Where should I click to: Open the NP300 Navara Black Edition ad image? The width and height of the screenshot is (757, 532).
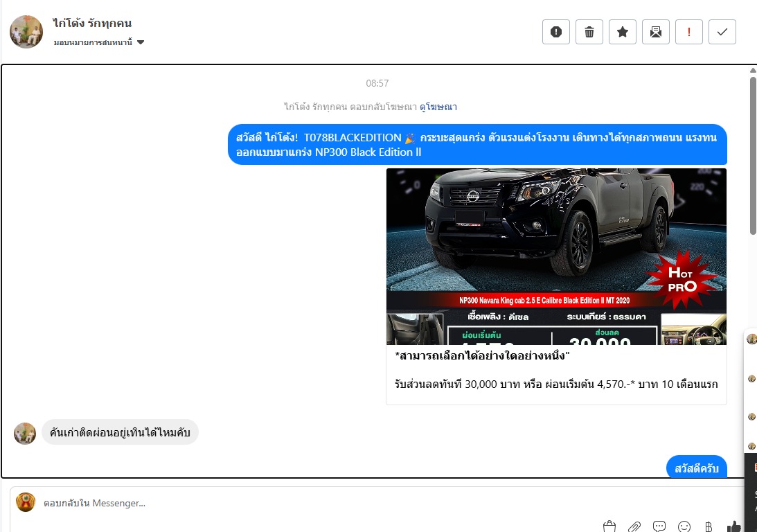556,256
